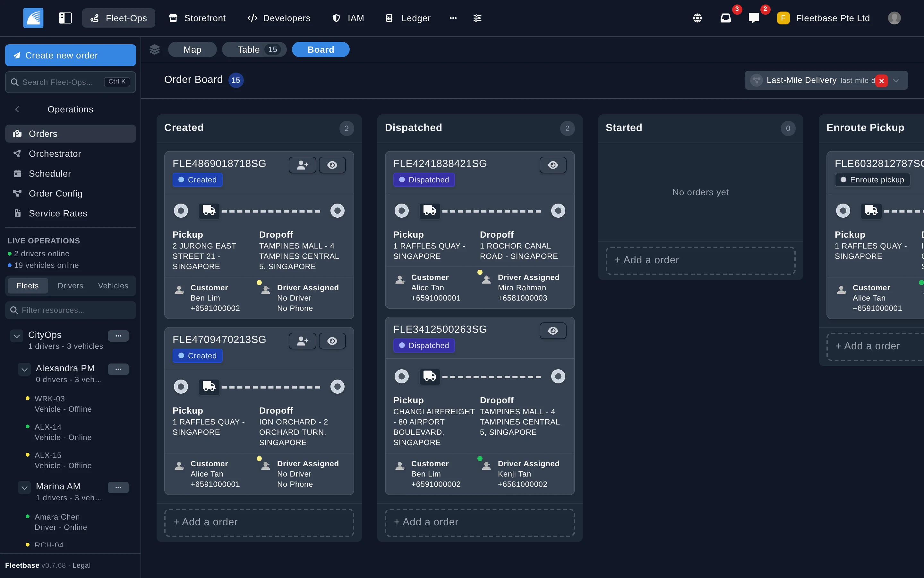Screen dimensions: 924x578
Task: Open the Legal link
Action: (x=81, y=565)
